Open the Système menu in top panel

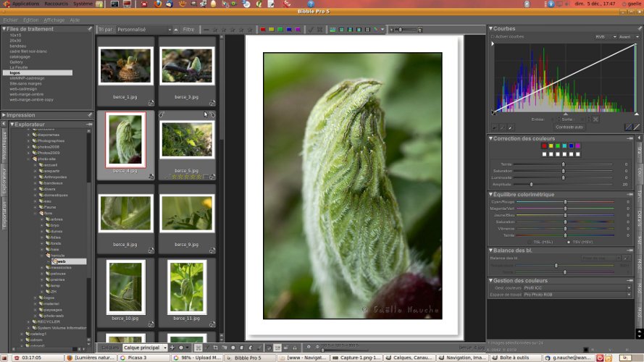click(x=83, y=4)
